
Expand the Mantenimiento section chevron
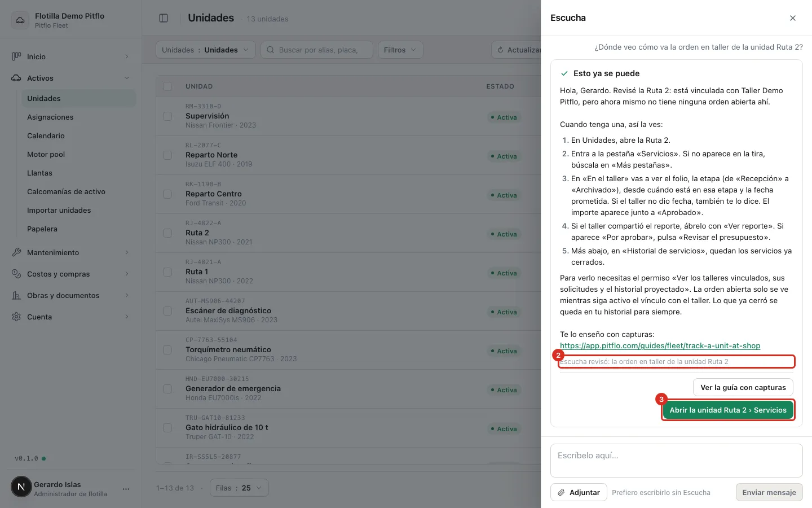tap(127, 252)
